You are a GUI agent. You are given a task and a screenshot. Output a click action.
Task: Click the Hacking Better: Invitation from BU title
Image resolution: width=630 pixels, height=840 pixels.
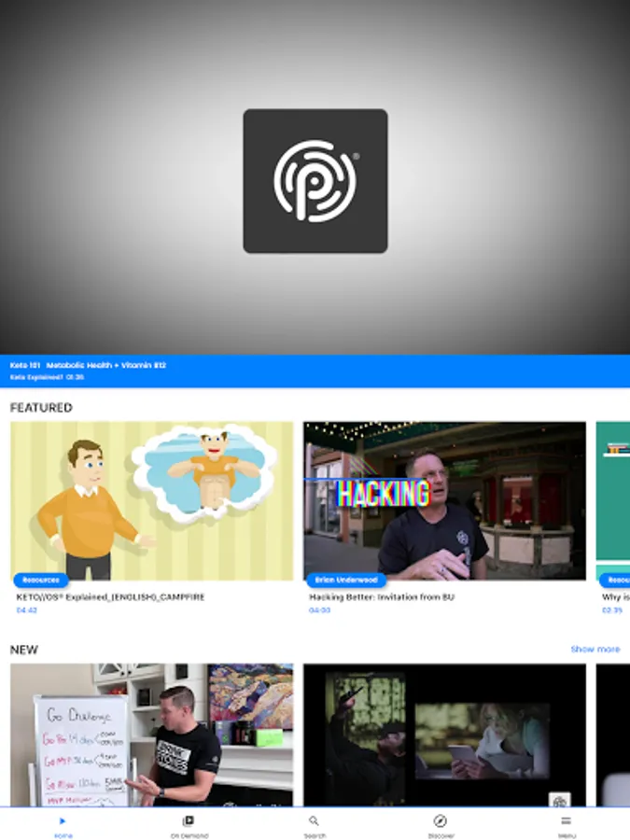point(382,596)
